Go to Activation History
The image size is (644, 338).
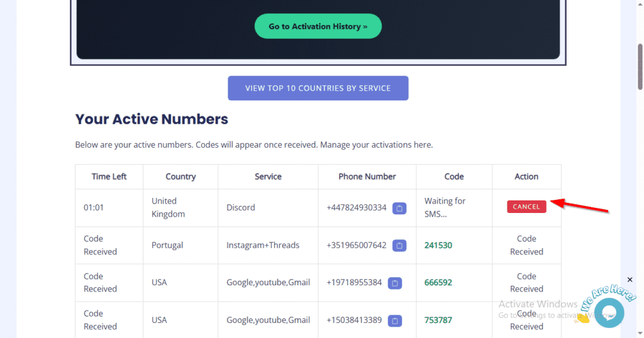pos(318,26)
